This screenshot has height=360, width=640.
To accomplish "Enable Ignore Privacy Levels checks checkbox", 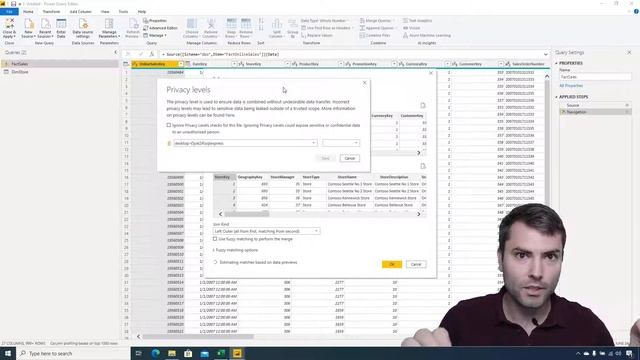I will click(169, 125).
